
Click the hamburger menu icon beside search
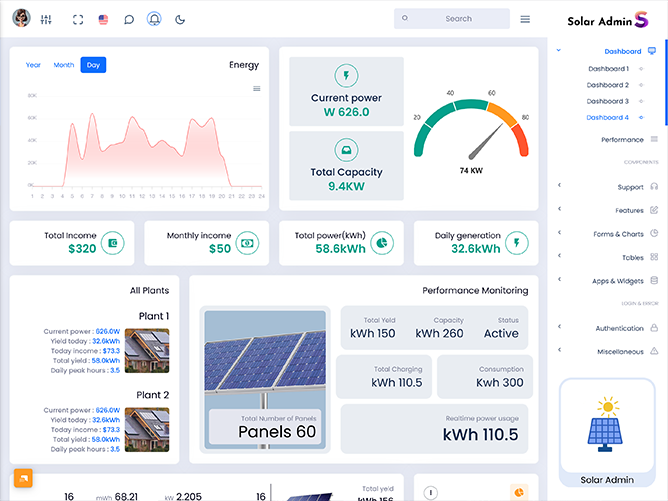[525, 19]
